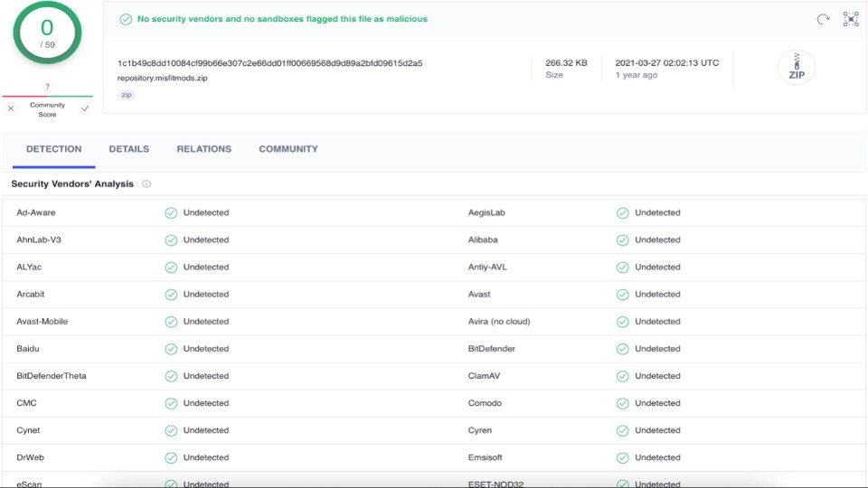Click the Cynet vendor name

(28, 430)
